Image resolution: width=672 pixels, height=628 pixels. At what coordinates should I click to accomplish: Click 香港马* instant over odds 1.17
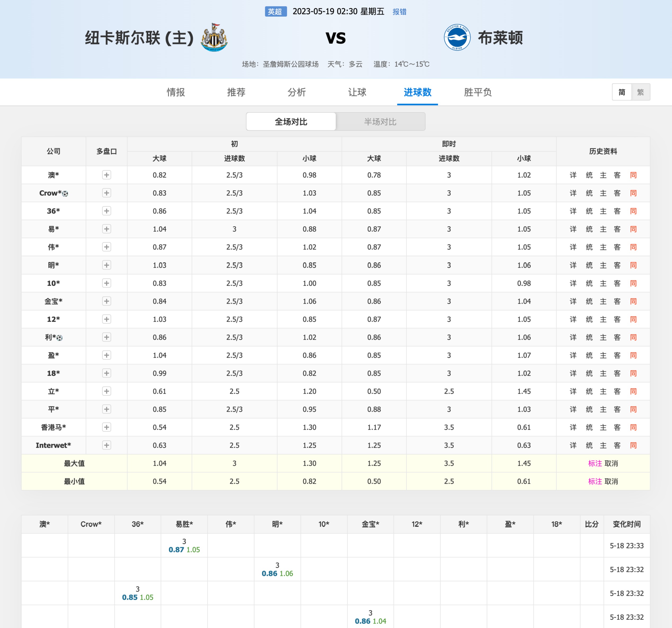(374, 427)
